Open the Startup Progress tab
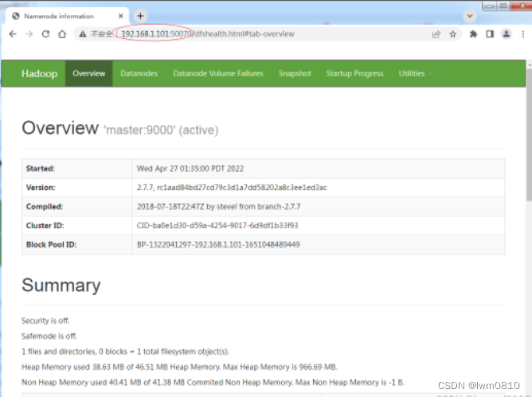Screen dimensions: 532x397 tap(355, 73)
